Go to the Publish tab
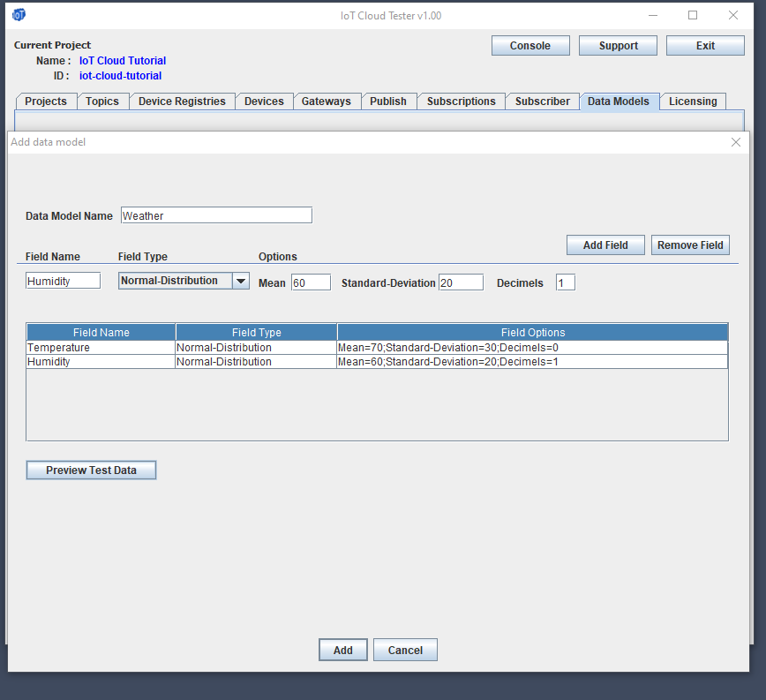Image resolution: width=766 pixels, height=700 pixels. coord(388,102)
